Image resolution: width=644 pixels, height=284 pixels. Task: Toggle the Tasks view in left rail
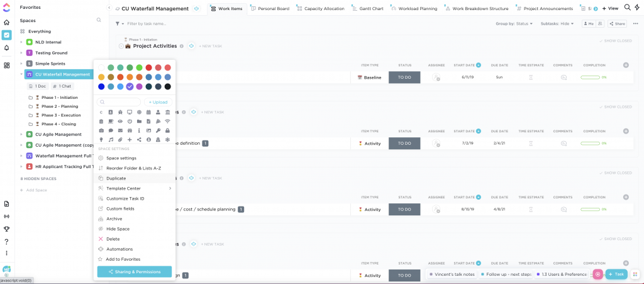pos(6,35)
